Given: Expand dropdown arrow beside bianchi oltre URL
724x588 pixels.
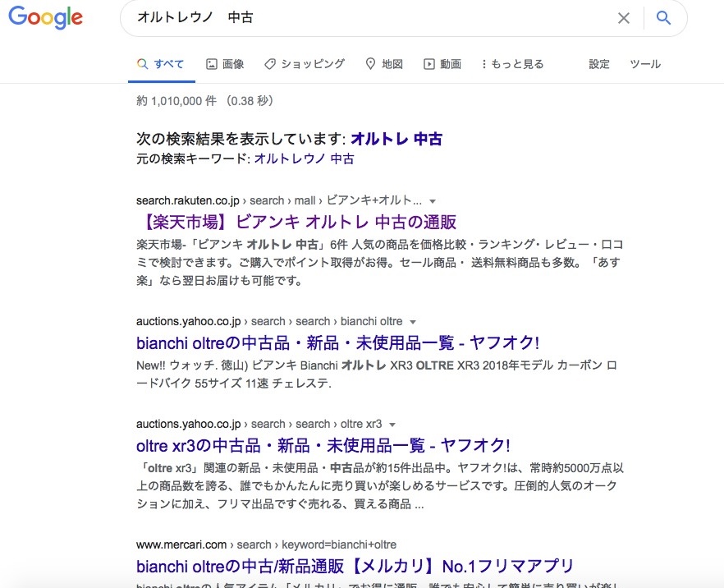Looking at the screenshot, I should point(413,322).
